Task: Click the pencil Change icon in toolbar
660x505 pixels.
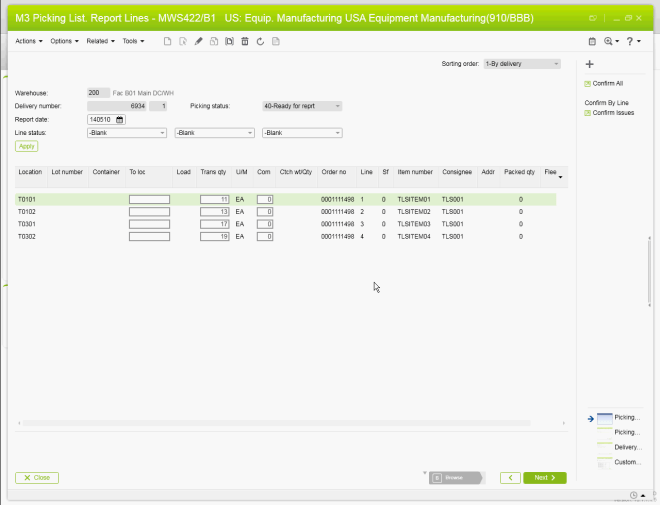Action: click(198, 41)
